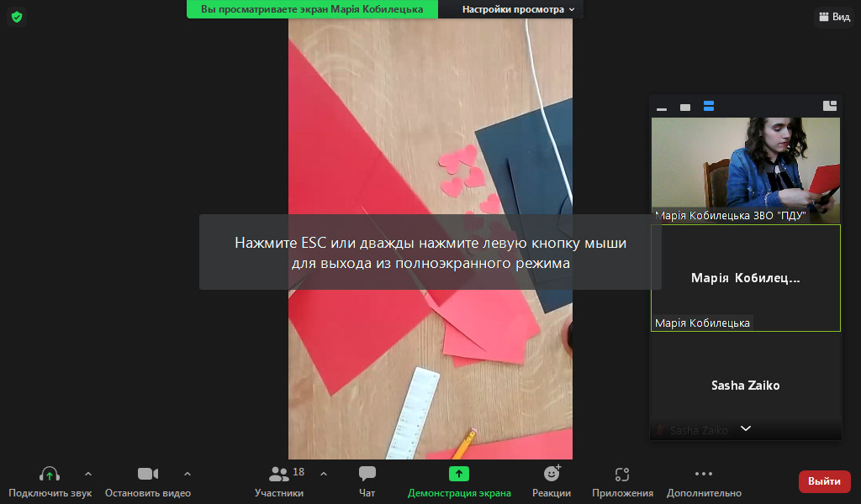
Task: Select the stacked thumbnails view in video panel
Action: [709, 107]
